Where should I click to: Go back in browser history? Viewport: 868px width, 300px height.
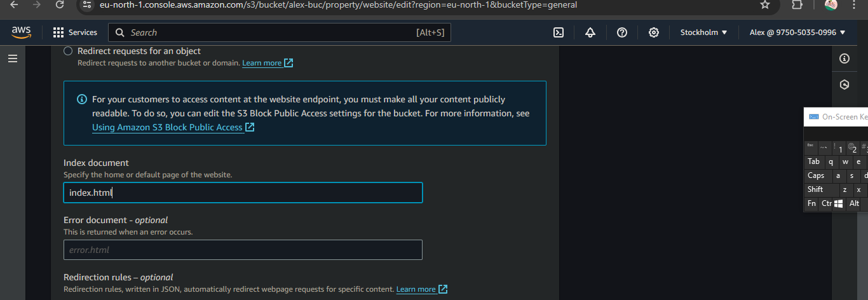click(x=14, y=5)
